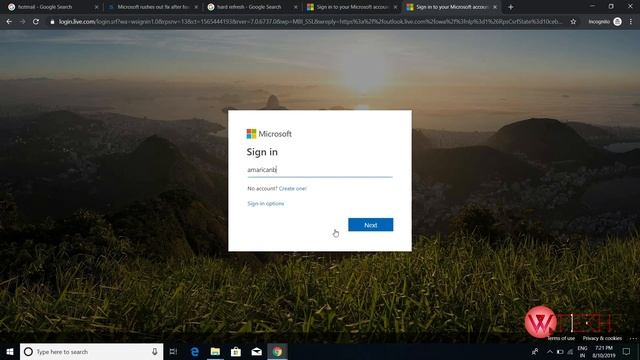
Task: Open the Terms of use link
Action: coord(561,338)
